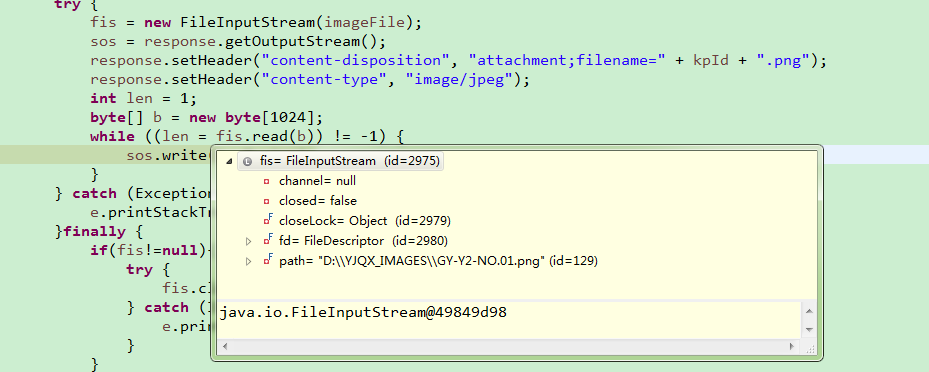
Task: Click the final field icon beside fd
Action: (268, 240)
